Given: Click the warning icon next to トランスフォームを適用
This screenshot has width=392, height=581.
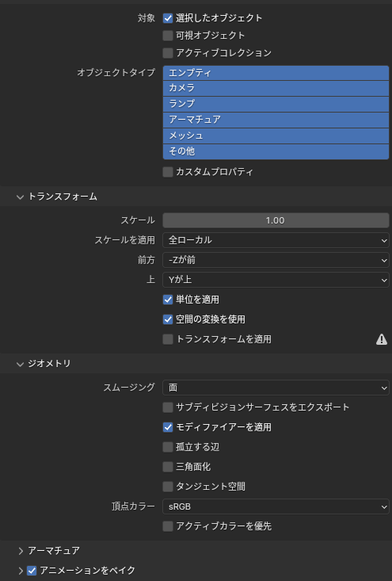Looking at the screenshot, I should (381, 339).
